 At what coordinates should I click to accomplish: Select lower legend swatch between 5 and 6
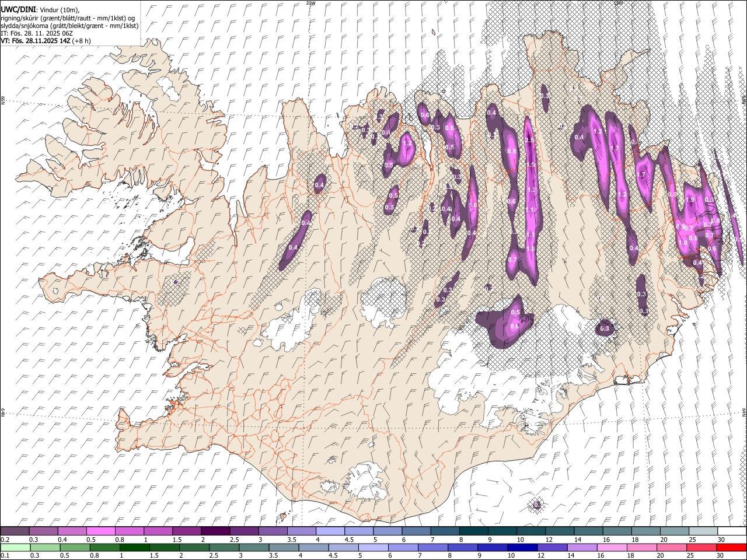point(373,548)
